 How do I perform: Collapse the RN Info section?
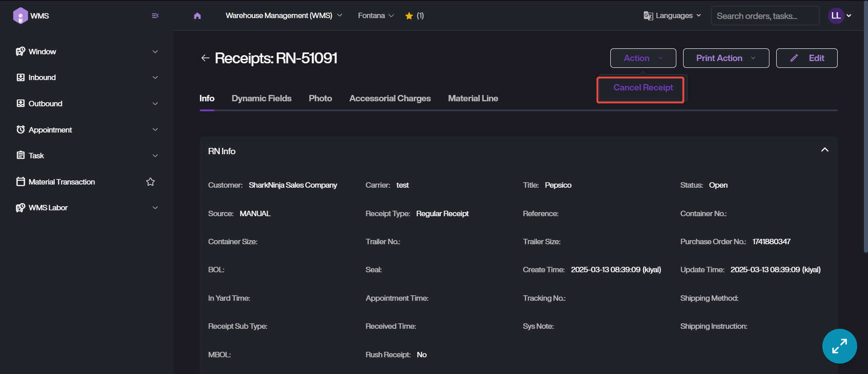click(825, 150)
